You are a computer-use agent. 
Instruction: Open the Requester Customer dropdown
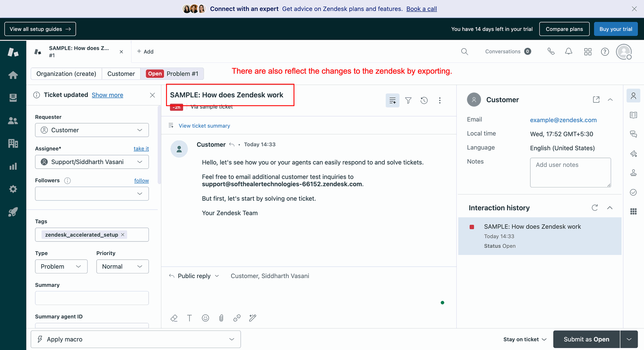tap(92, 130)
